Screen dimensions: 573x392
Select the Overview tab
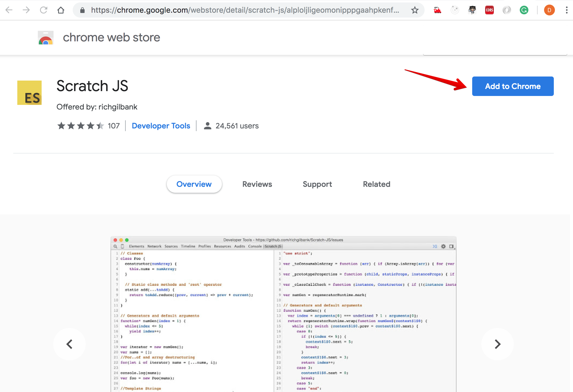click(x=195, y=184)
